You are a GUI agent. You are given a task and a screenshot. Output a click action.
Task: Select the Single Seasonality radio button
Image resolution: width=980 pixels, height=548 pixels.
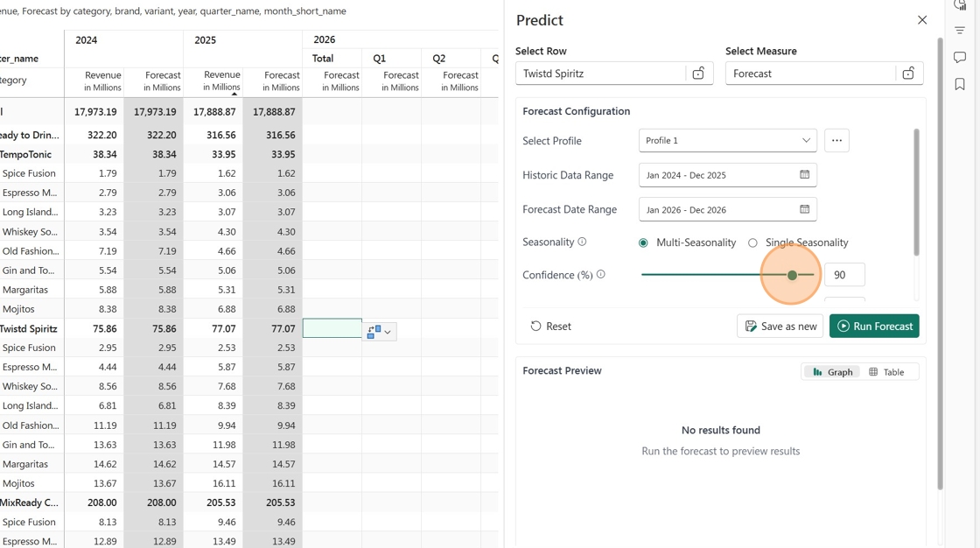pyautogui.click(x=752, y=242)
